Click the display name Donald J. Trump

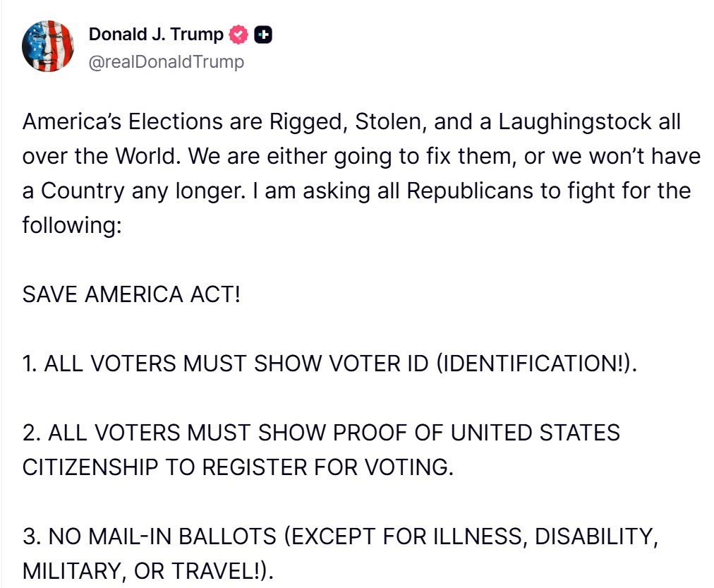156,34
